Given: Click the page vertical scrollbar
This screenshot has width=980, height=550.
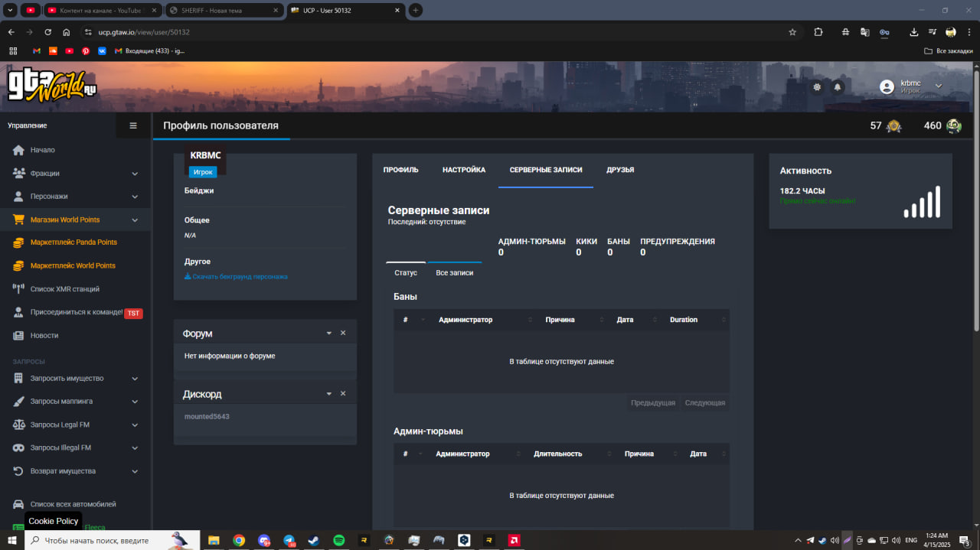Looking at the screenshot, I should pos(976,199).
